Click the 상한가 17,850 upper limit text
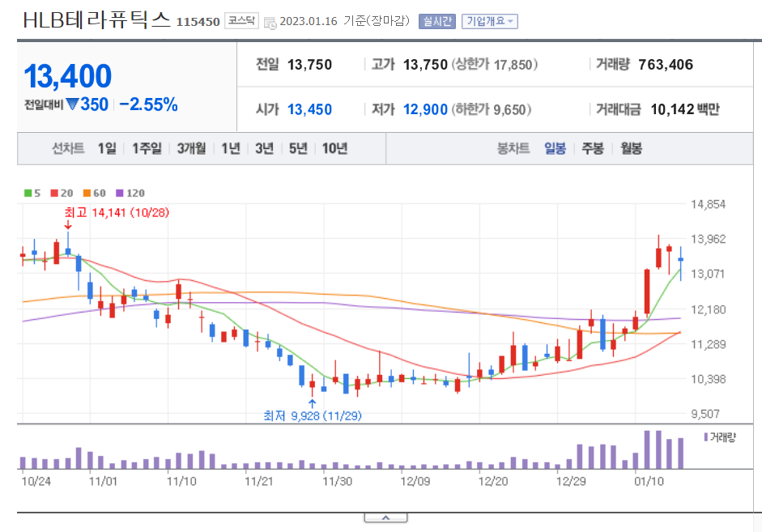 click(494, 65)
